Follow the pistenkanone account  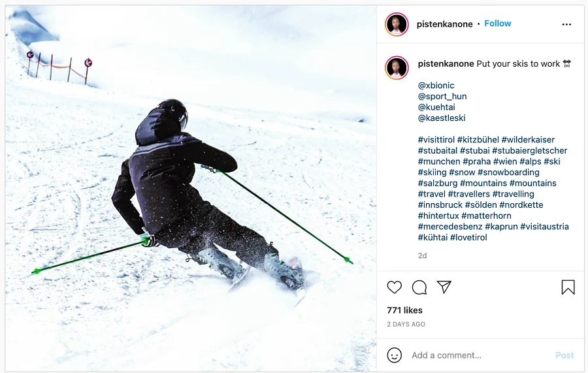tap(498, 24)
